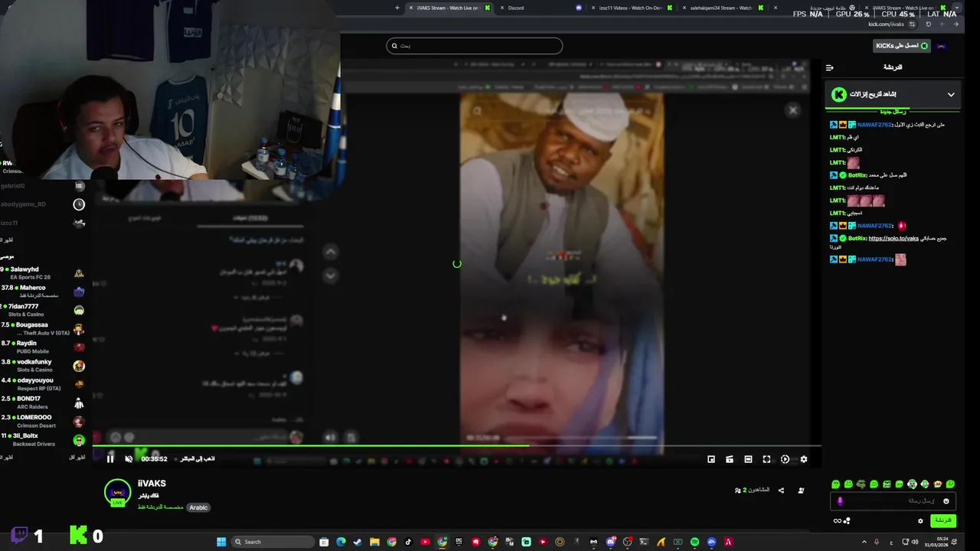This screenshot has height=551, width=980.
Task: Open Spotify from the taskbar
Action: point(694,542)
